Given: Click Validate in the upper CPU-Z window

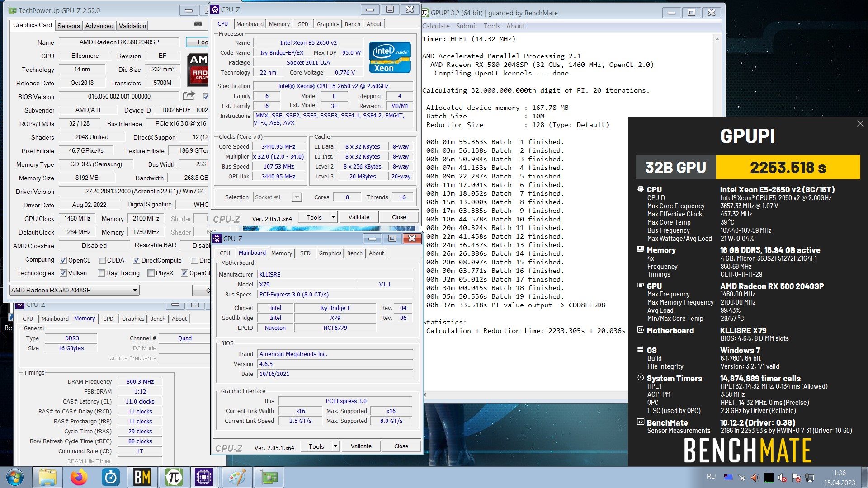Looking at the screenshot, I should tap(359, 217).
